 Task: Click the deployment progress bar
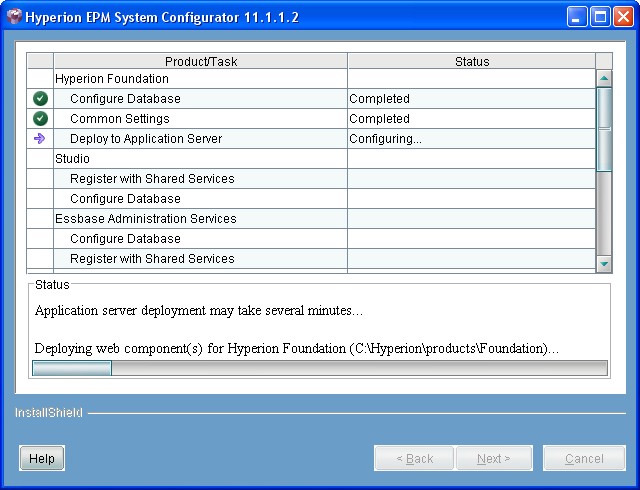click(x=319, y=368)
